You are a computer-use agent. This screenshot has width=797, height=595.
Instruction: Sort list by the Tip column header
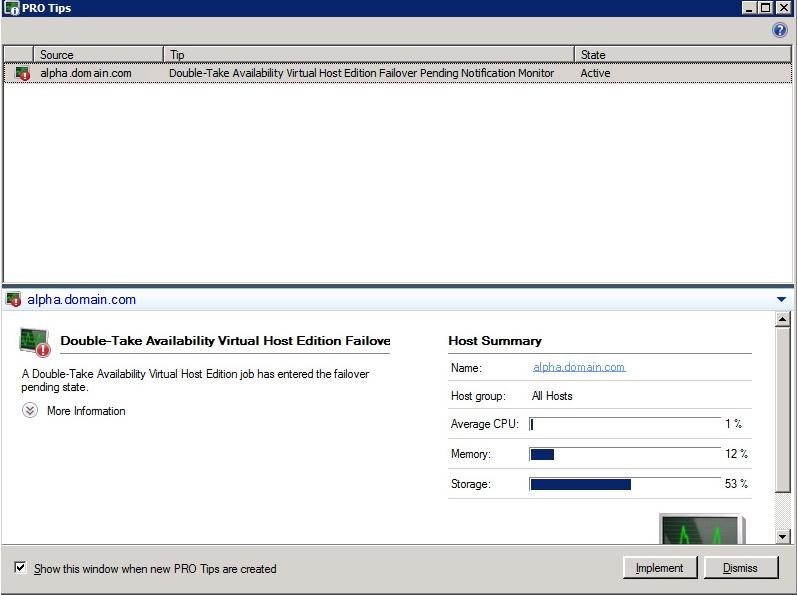click(x=368, y=55)
